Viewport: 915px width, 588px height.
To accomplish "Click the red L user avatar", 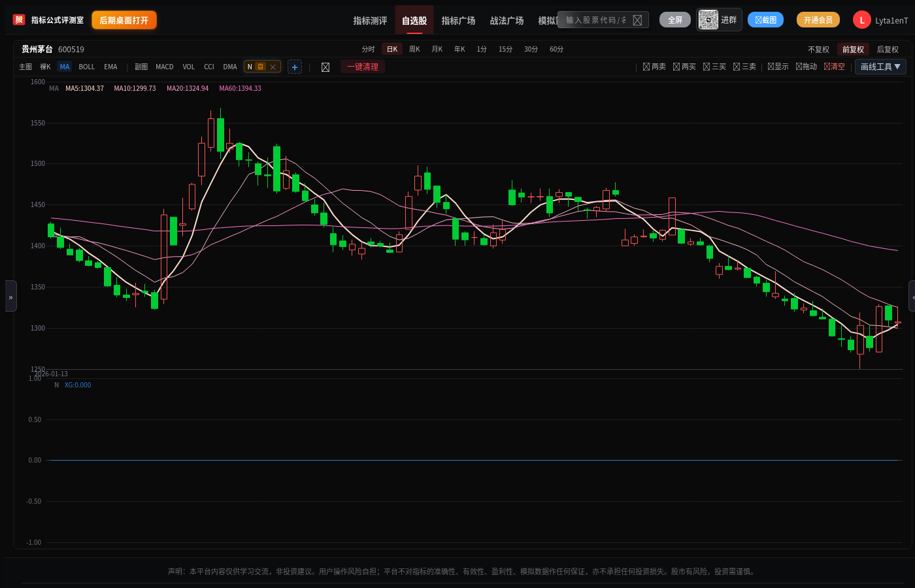I will click(861, 20).
